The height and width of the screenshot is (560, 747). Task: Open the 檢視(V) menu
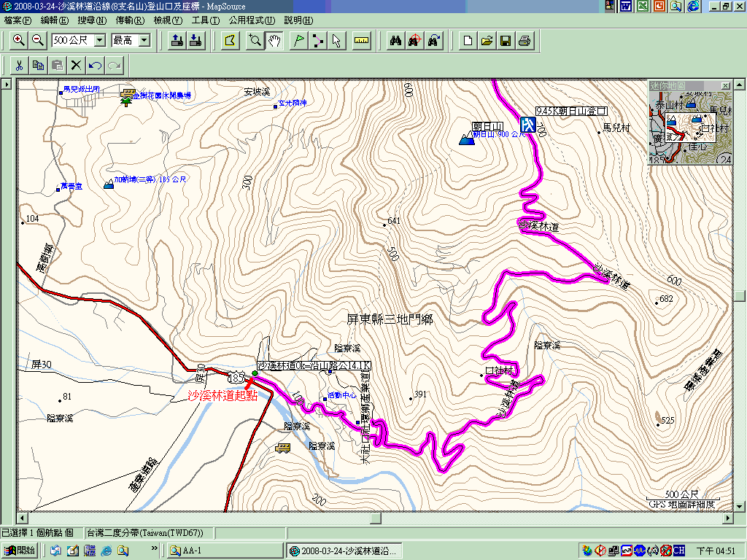tap(168, 20)
